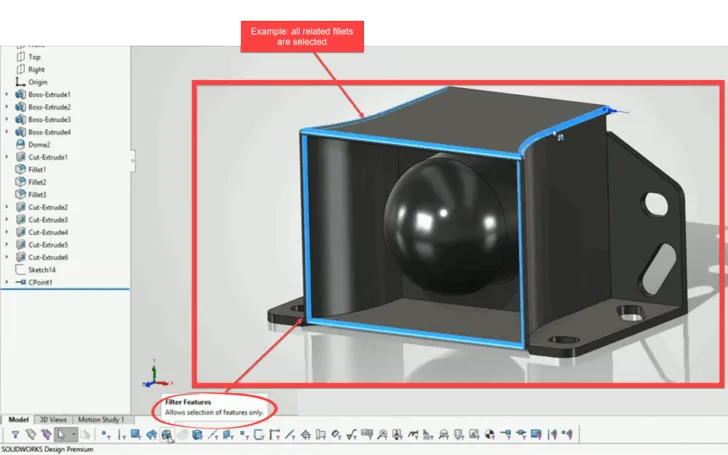Click the Filter Features icon in toolbar
This screenshot has width=728, height=455.
[167, 435]
